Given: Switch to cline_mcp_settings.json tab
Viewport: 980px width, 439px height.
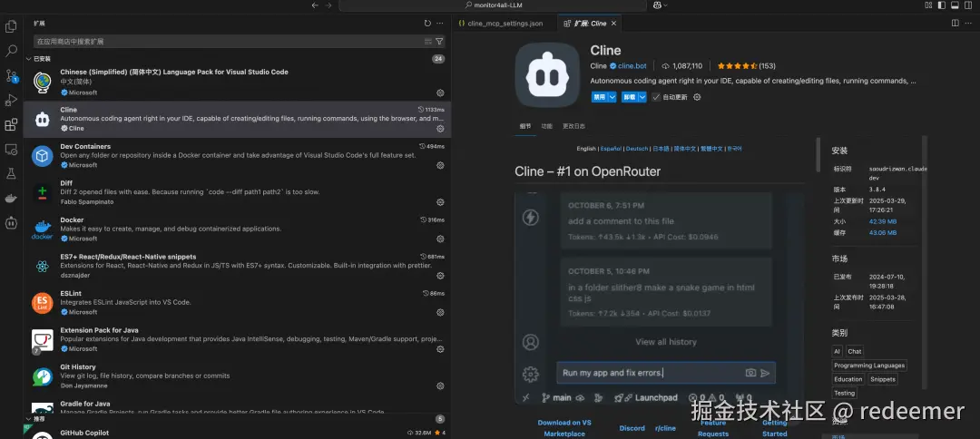Looking at the screenshot, I should click(x=505, y=23).
